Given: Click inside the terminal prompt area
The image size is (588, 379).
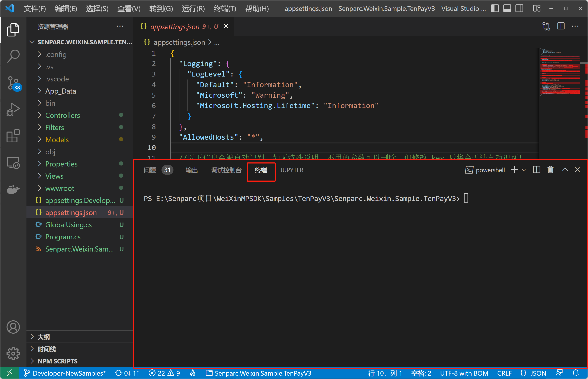Looking at the screenshot, I should (306, 198).
